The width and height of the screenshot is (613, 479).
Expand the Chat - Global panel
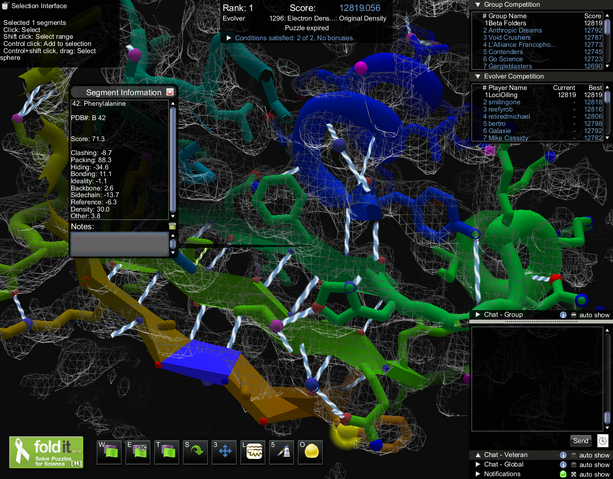point(478,465)
